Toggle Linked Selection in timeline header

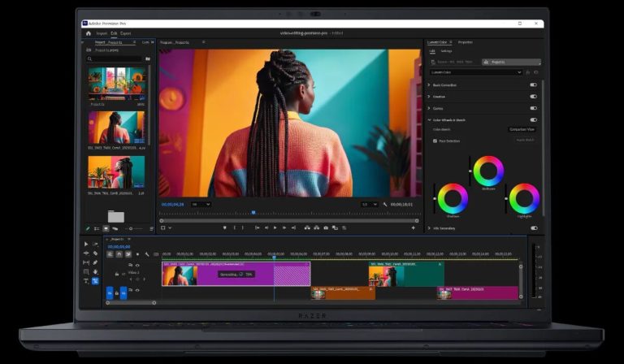128,254
